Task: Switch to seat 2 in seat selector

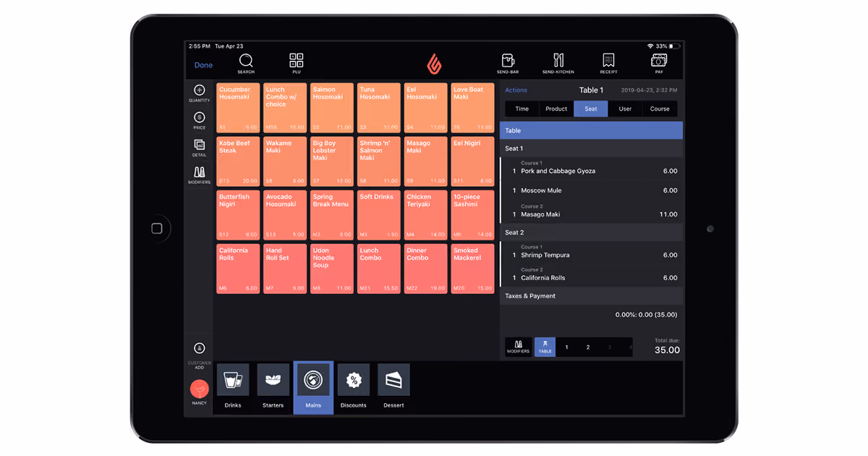Action: coord(588,347)
